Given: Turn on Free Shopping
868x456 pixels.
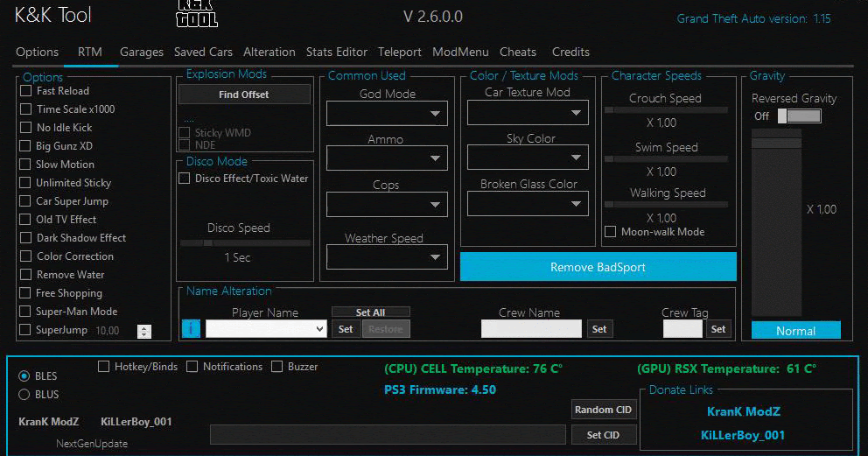Looking at the screenshot, I should click(24, 292).
